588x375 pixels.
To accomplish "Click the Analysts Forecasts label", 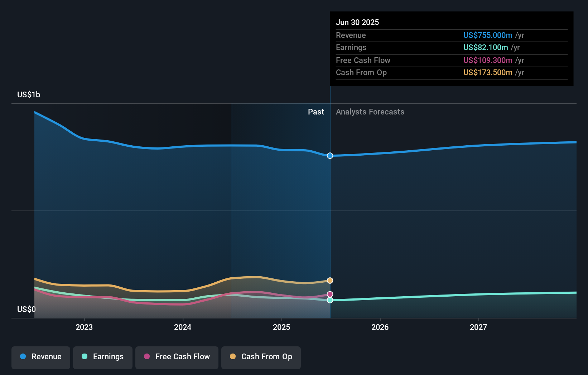I will [370, 112].
